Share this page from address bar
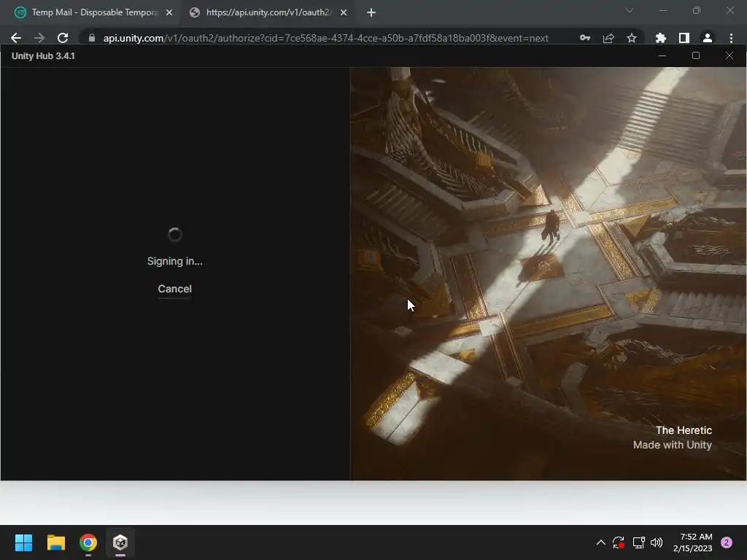This screenshot has width=747, height=560. (x=608, y=38)
